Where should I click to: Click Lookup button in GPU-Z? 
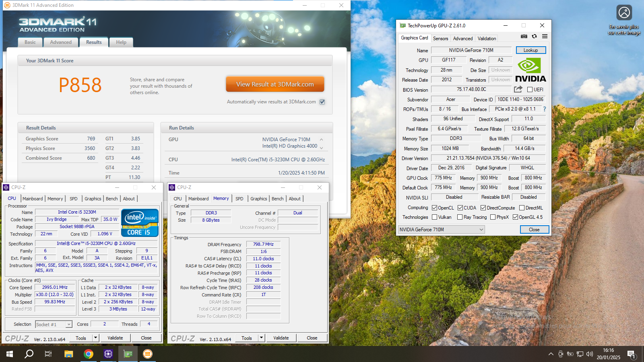coord(530,50)
